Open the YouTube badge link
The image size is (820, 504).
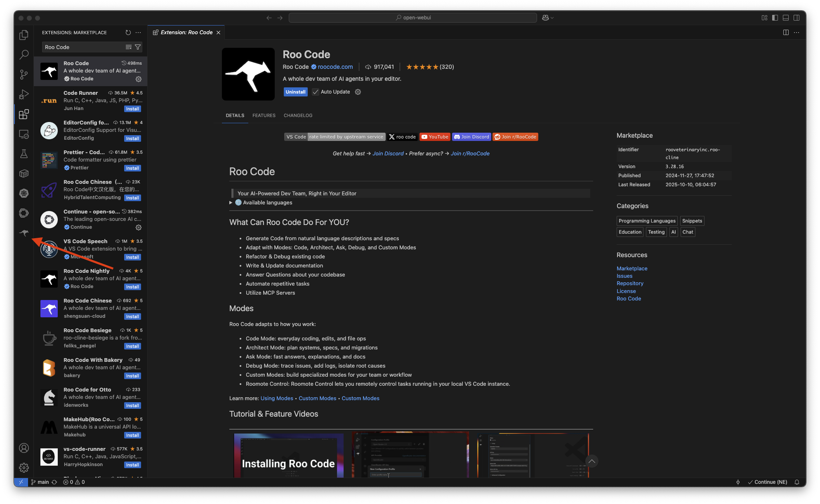pos(435,137)
